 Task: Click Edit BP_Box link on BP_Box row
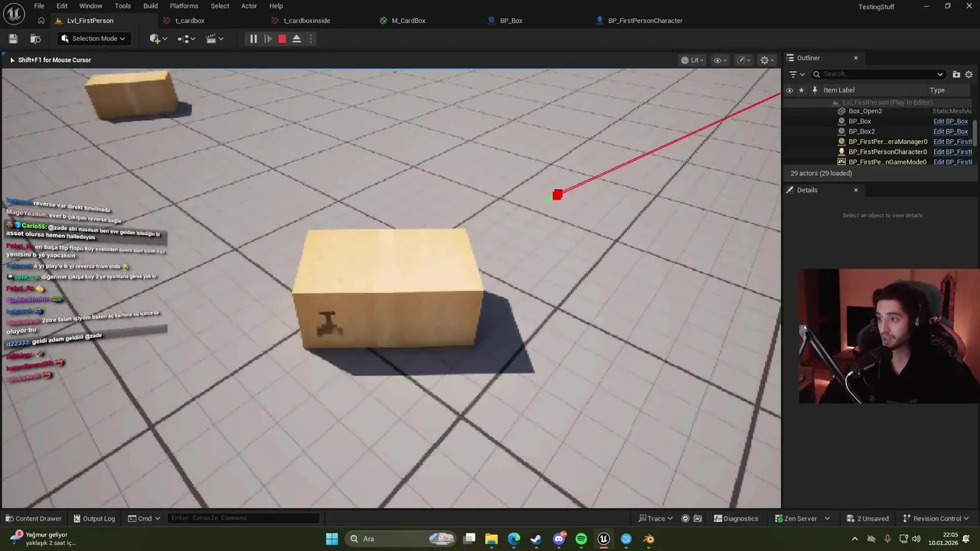coord(950,121)
